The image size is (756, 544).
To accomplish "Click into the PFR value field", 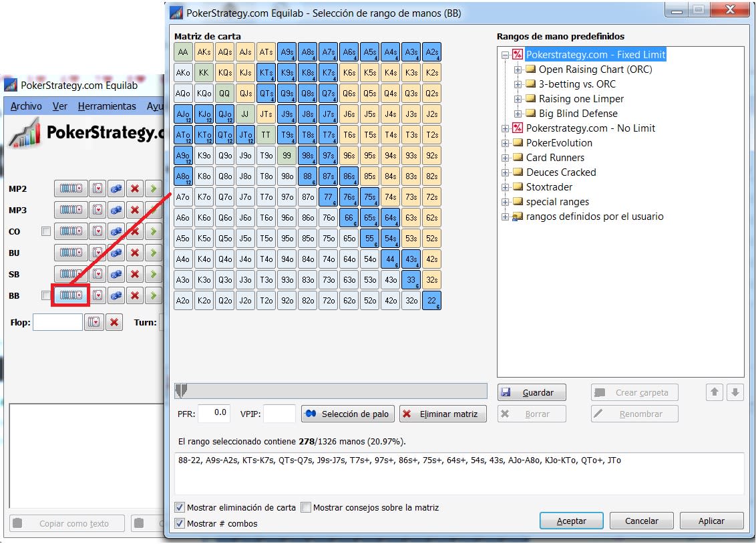I will 214,413.
